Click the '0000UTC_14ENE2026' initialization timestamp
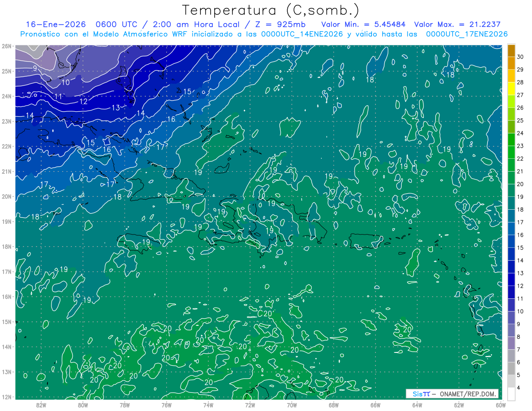 tap(302, 34)
